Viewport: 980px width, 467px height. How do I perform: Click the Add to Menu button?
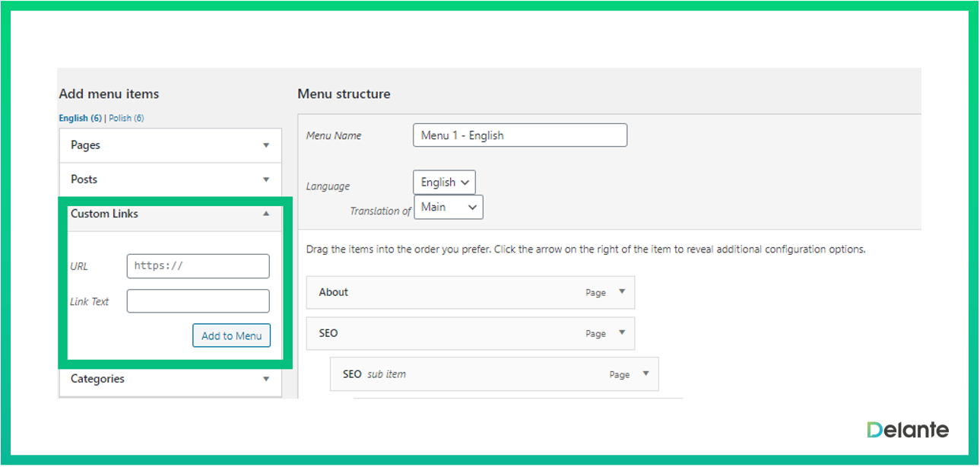point(231,335)
